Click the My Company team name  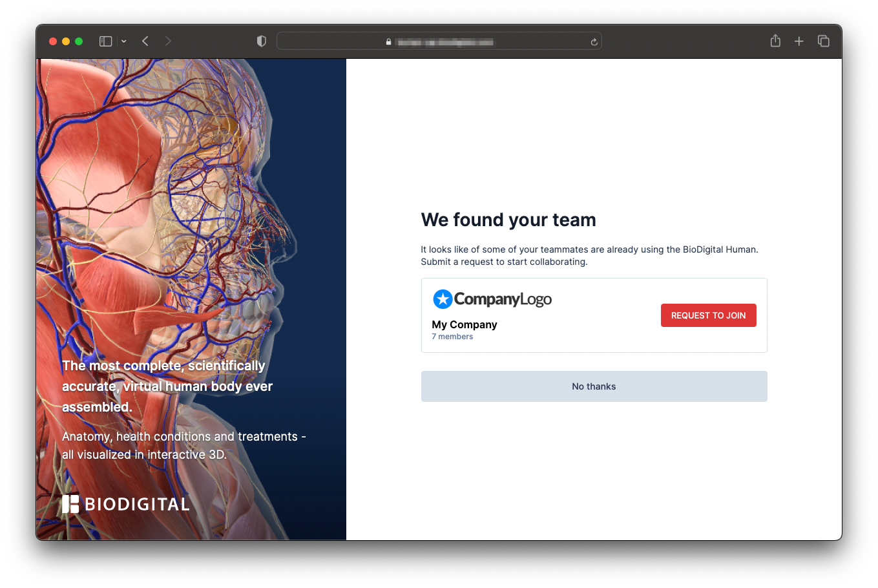click(465, 324)
